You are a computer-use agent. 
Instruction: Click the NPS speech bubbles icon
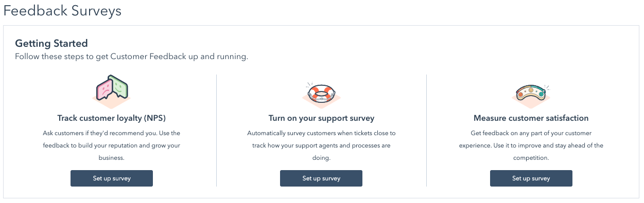click(111, 91)
